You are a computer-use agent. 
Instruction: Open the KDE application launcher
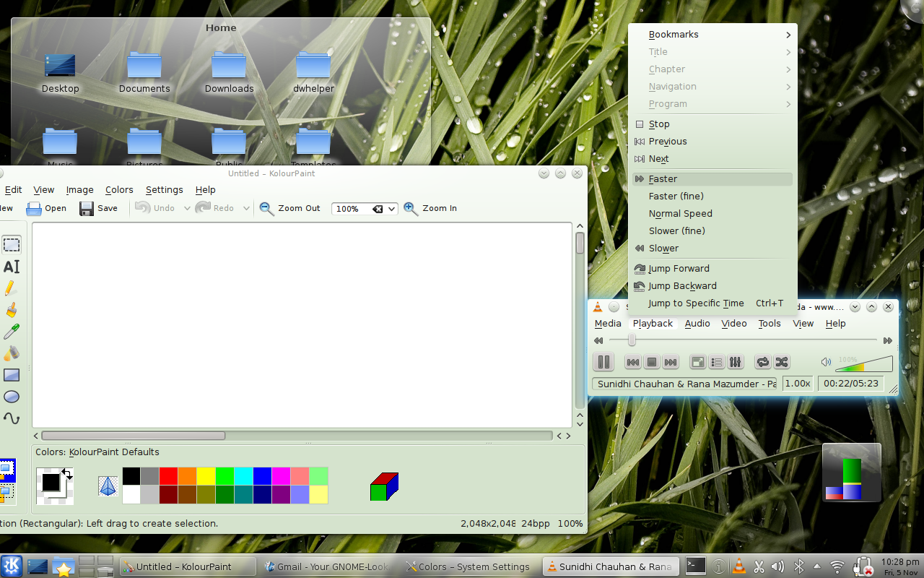[11, 566]
